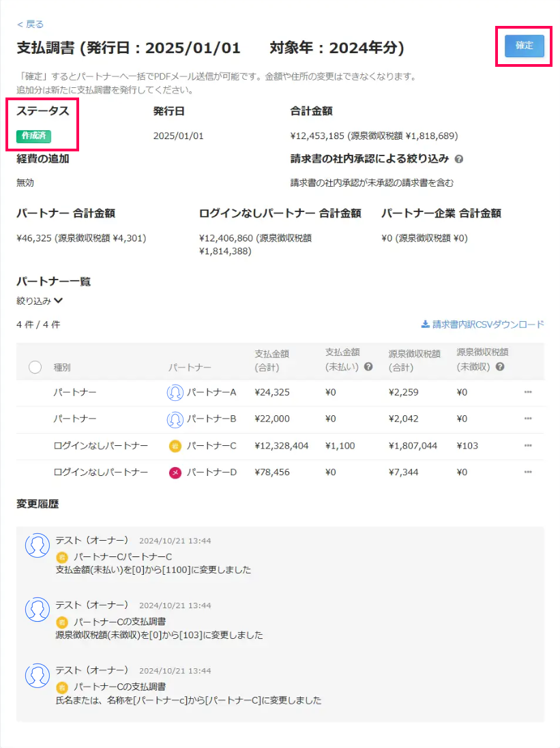560x748 pixels.
Task: Click 支払金額(未払い)を[0]から[1100]に変更しました entry
Action: tap(153, 569)
